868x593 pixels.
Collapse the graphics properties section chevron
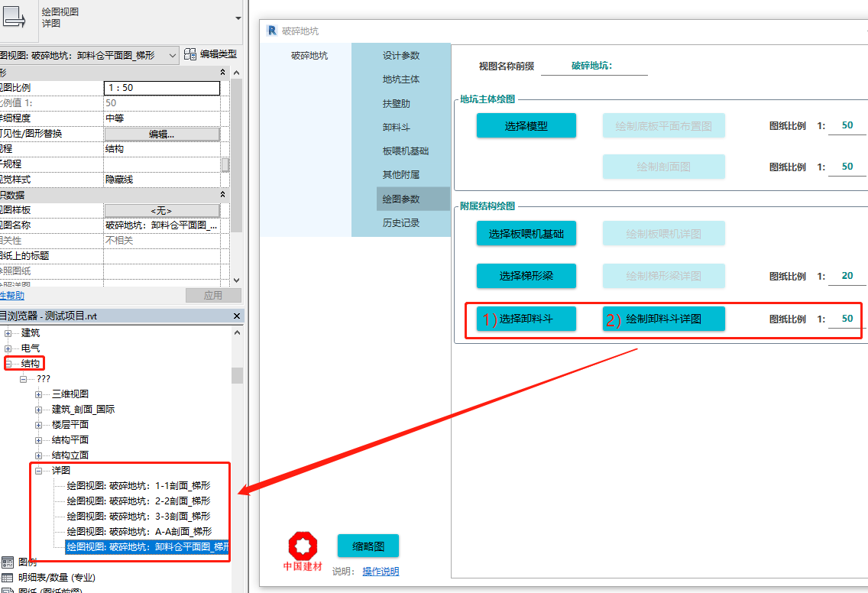tap(222, 72)
